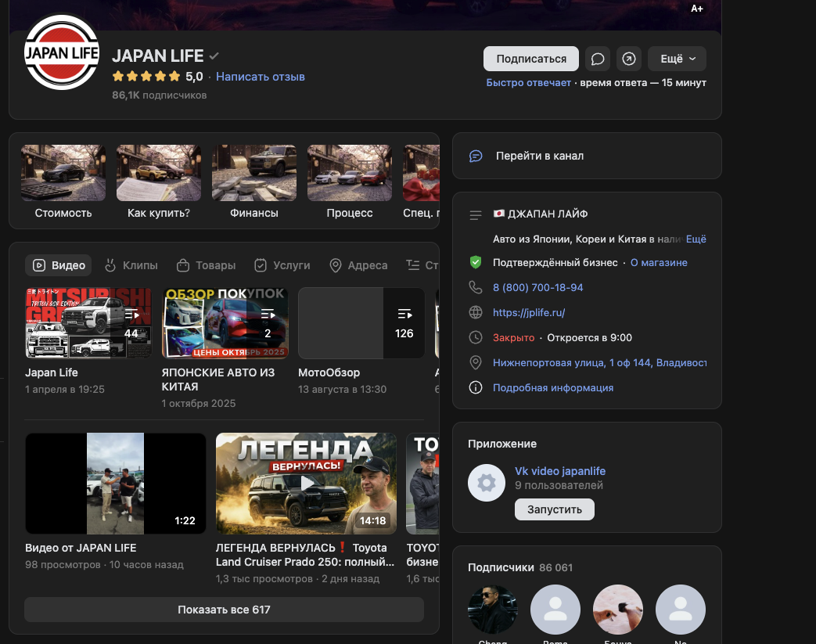Switch to the Клипы tab
Viewport: 816px width, 644px height.
tap(131, 265)
